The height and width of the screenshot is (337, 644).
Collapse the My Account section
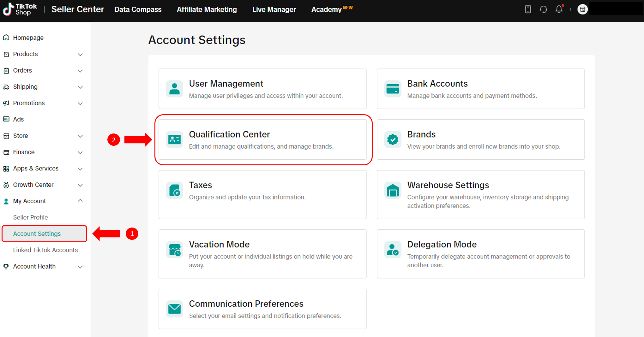[80, 201]
